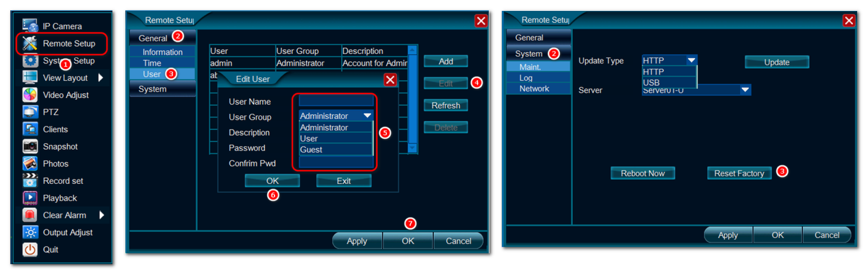Viewport: 868px width, 275px height.
Task: Click the User Name input field
Action: pyautogui.click(x=336, y=101)
